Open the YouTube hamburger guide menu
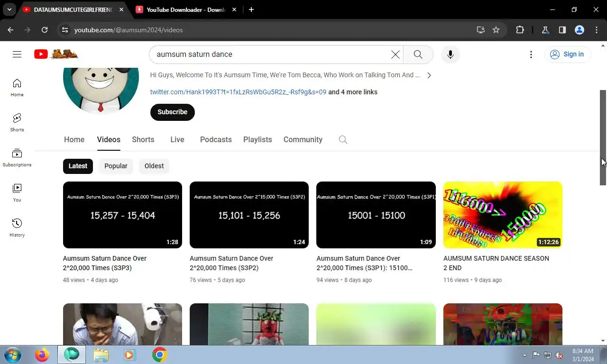The height and width of the screenshot is (364, 607). point(17,54)
